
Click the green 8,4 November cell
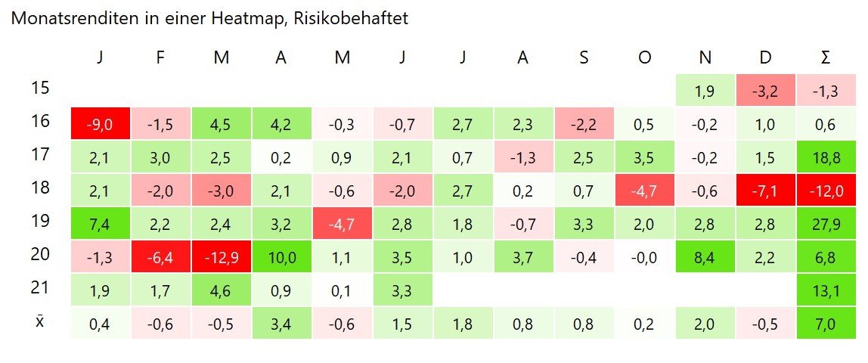point(704,256)
